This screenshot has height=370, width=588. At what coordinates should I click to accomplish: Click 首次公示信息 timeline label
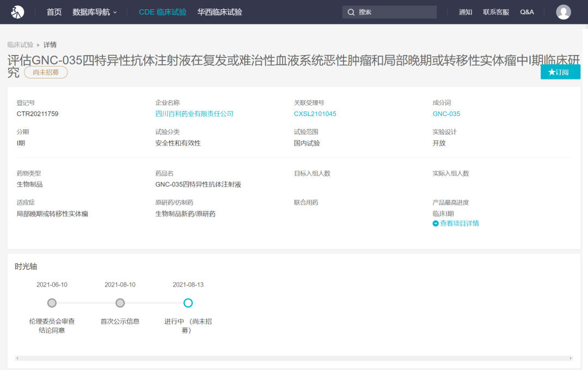tap(120, 321)
